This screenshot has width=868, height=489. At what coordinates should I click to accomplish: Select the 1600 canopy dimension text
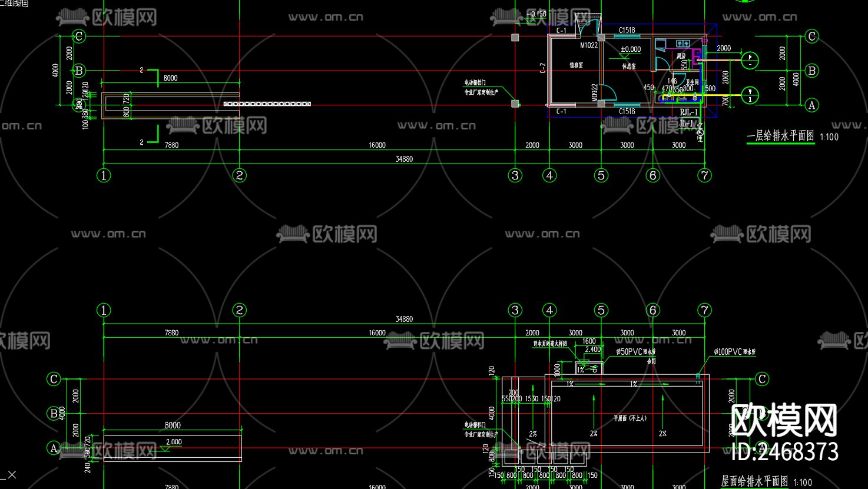pyautogui.click(x=589, y=341)
